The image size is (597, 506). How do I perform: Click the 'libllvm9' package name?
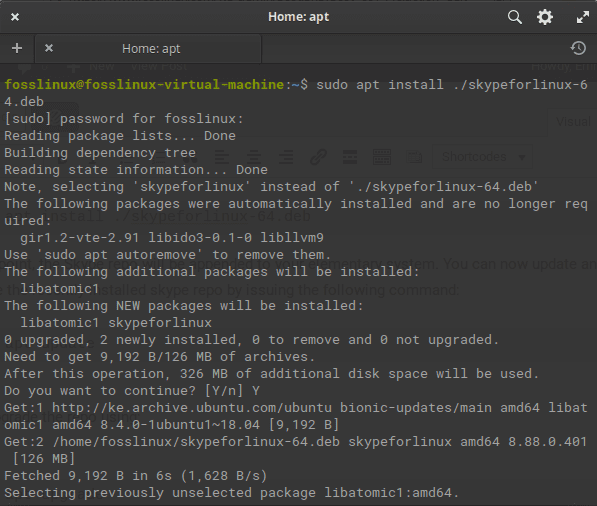point(292,238)
